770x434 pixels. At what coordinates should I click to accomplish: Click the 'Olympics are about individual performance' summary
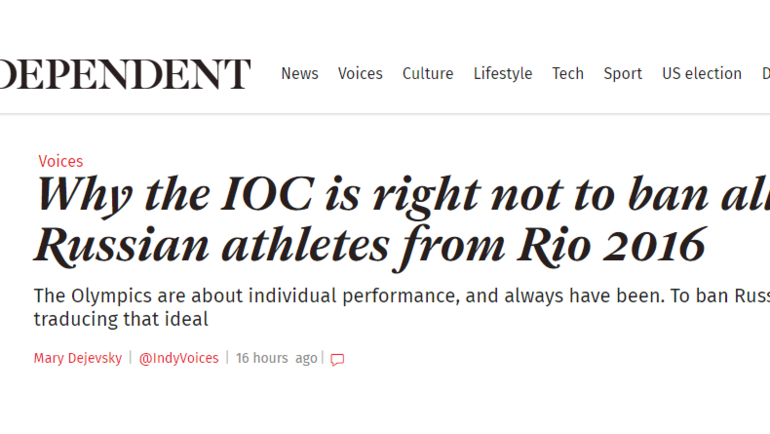pos(400,296)
